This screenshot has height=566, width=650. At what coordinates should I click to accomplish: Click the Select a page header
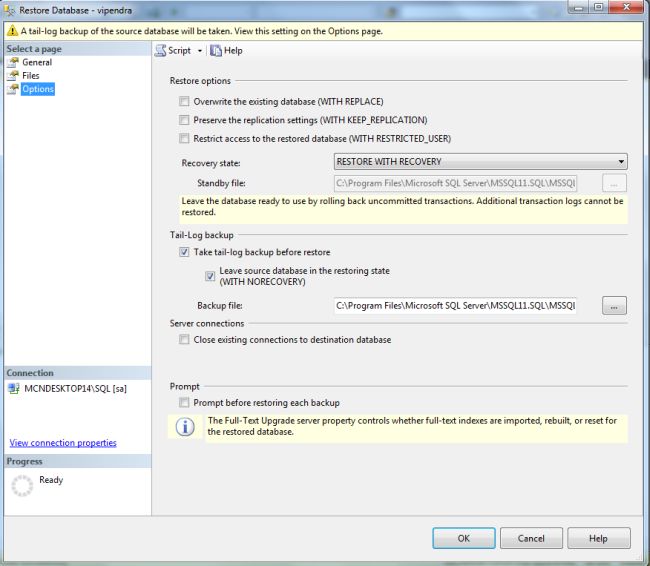[78, 49]
